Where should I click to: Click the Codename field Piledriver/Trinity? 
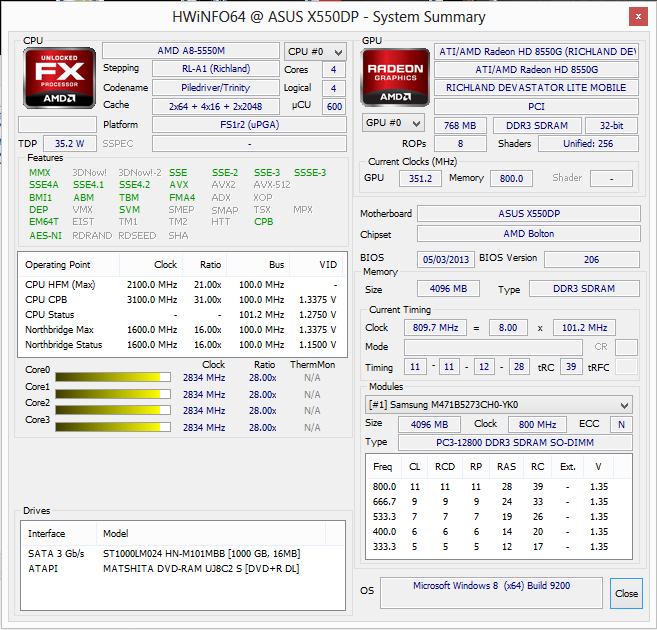click(x=216, y=88)
